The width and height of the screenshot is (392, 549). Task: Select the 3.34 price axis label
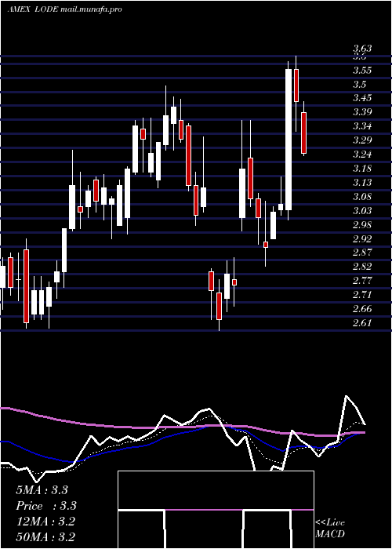pos(362,126)
